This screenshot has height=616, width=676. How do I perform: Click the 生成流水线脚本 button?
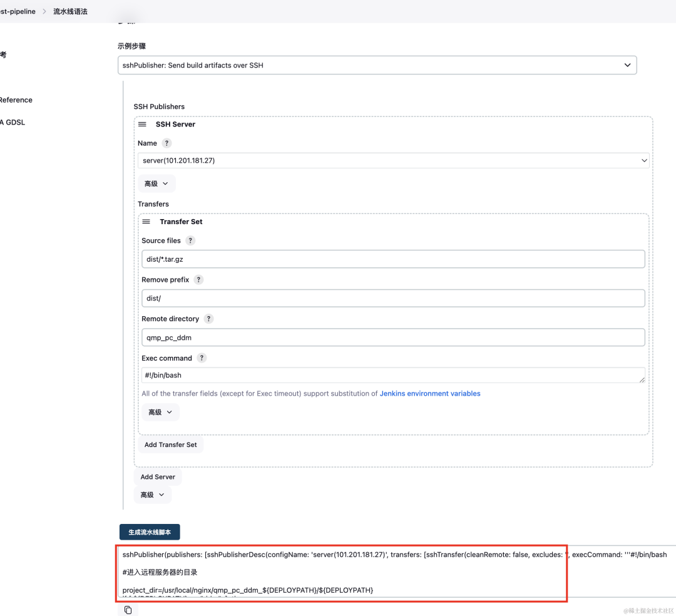coord(150,532)
